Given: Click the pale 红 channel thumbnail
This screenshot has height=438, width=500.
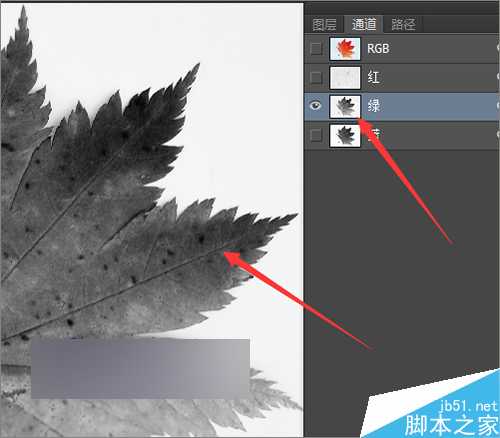Looking at the screenshot, I should pyautogui.click(x=345, y=78).
